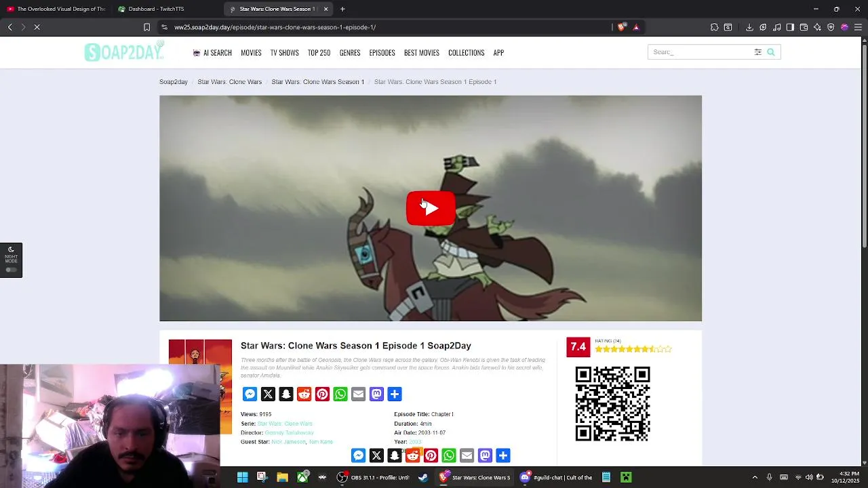Open Best Movies page

click(422, 53)
